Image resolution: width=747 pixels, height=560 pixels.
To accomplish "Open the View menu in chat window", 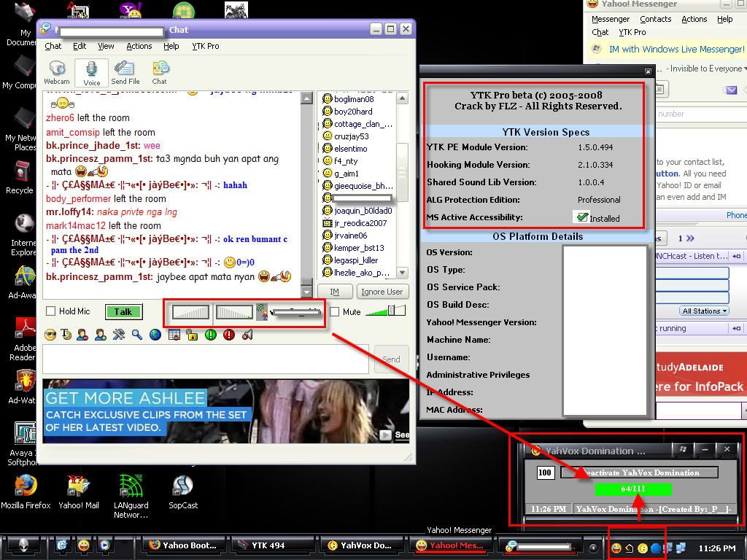I will click(106, 46).
